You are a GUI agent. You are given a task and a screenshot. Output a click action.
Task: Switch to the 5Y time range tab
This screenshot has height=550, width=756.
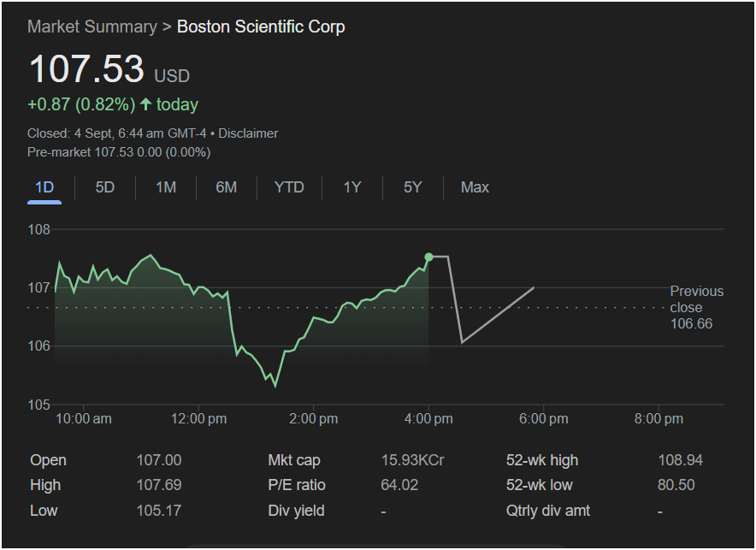(413, 187)
